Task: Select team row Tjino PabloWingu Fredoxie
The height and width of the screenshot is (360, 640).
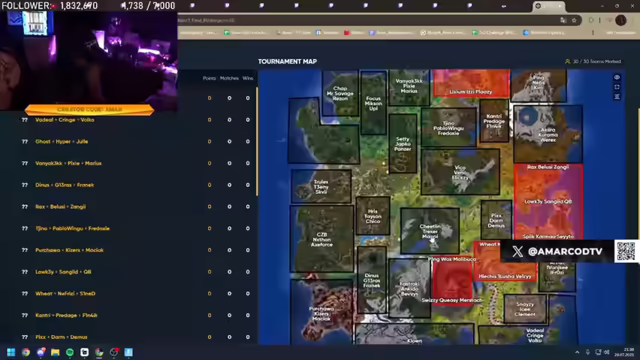Action: (x=139, y=229)
